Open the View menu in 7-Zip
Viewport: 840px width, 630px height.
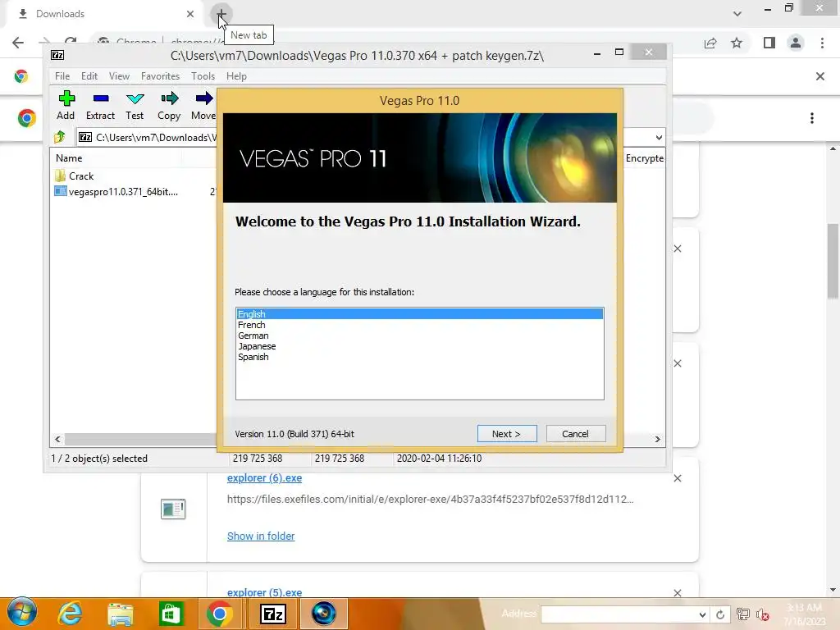pos(119,76)
